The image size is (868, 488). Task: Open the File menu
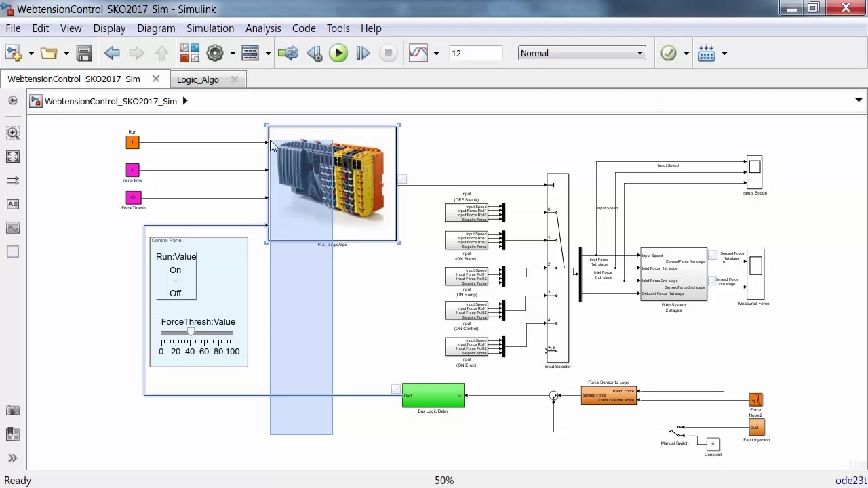click(x=13, y=28)
